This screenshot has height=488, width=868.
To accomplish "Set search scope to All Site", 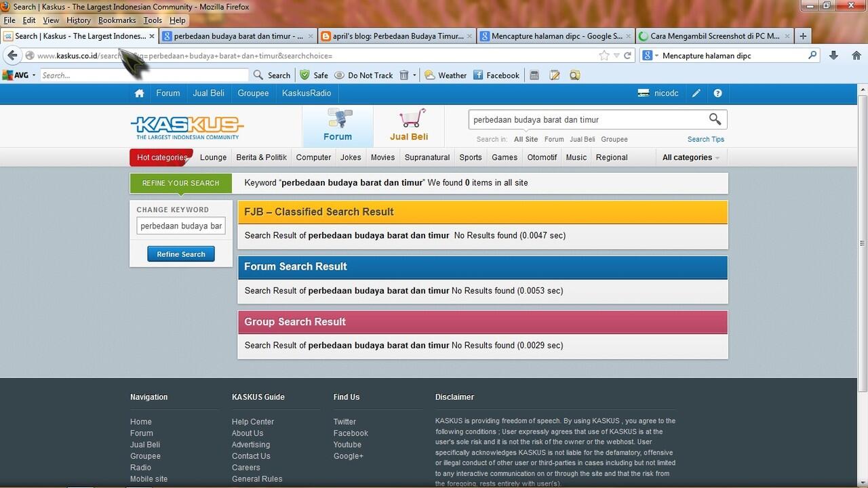I will click(526, 140).
